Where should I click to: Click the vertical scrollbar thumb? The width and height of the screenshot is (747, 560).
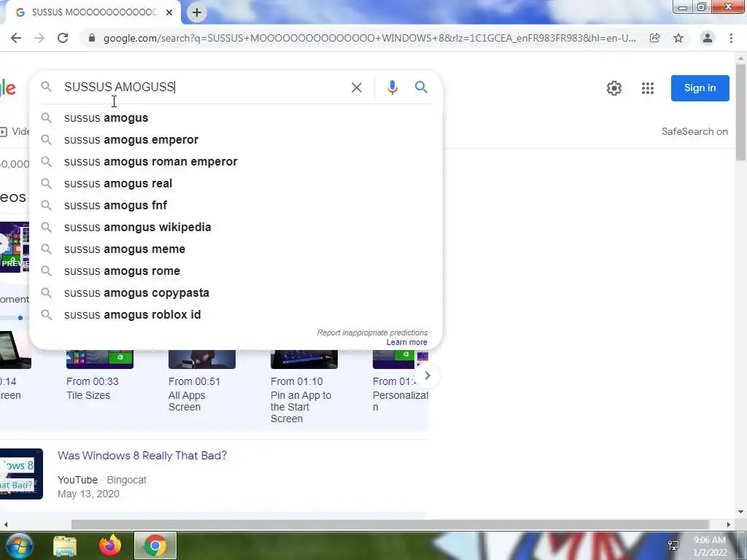[x=741, y=111]
